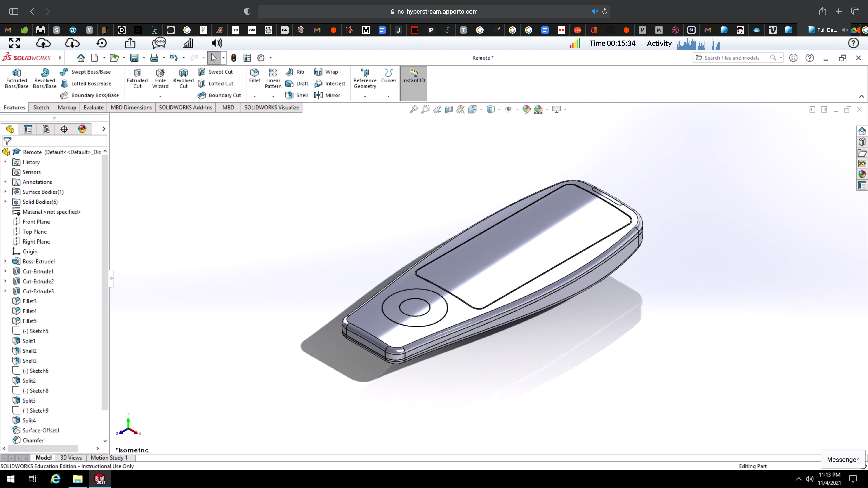Click the Zoom to Fit icon
The height and width of the screenshot is (488, 868).
click(413, 109)
